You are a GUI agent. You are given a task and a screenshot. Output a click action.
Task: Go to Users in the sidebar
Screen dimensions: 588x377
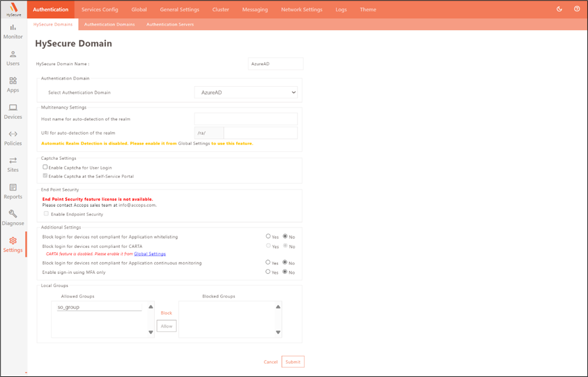(13, 58)
